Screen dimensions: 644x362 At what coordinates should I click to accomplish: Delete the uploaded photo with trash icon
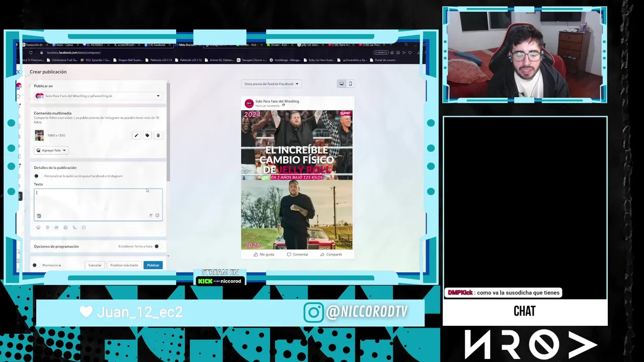[158, 135]
